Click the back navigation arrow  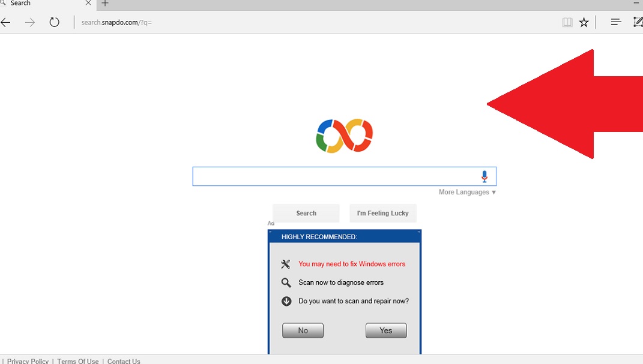coord(6,22)
